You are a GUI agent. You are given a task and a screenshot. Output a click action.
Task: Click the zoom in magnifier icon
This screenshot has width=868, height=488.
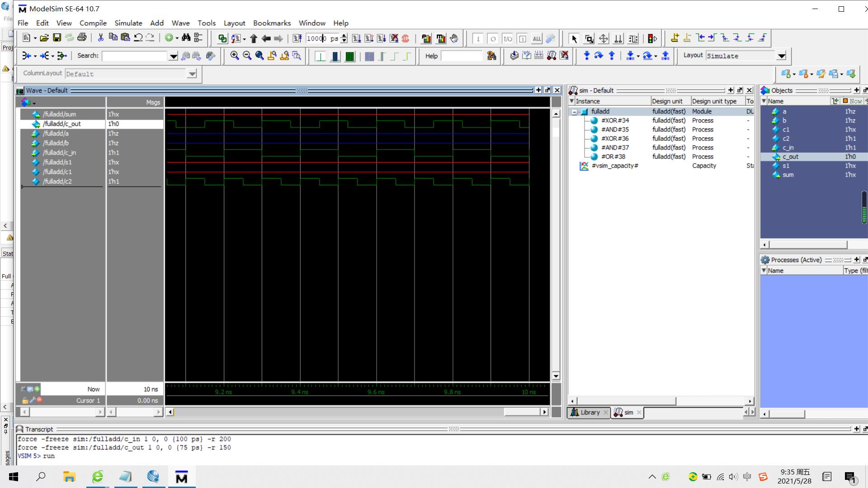[234, 55]
